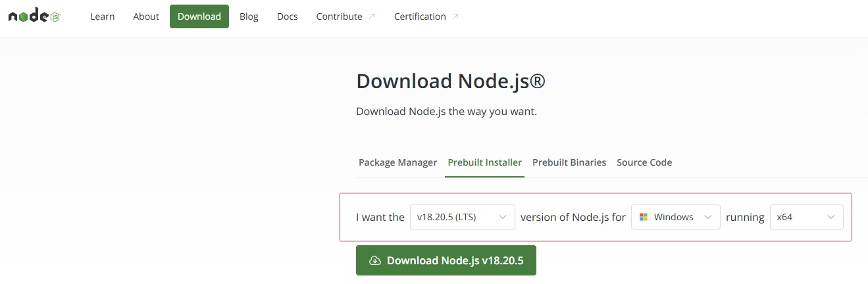Visit the Blog link in the navbar
The width and height of the screenshot is (868, 284).
[x=249, y=16]
